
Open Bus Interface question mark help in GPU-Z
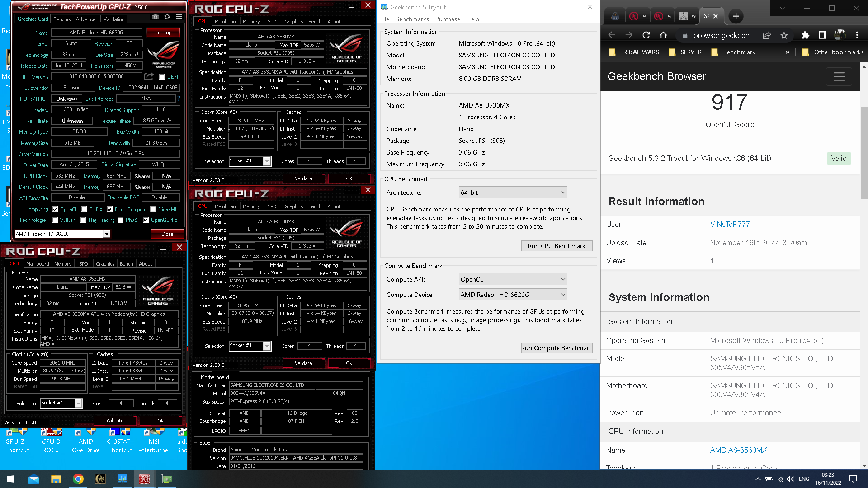tap(179, 98)
